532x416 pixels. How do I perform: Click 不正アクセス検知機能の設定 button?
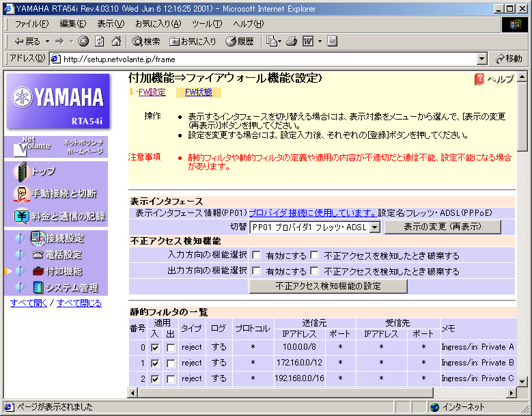coord(328,286)
